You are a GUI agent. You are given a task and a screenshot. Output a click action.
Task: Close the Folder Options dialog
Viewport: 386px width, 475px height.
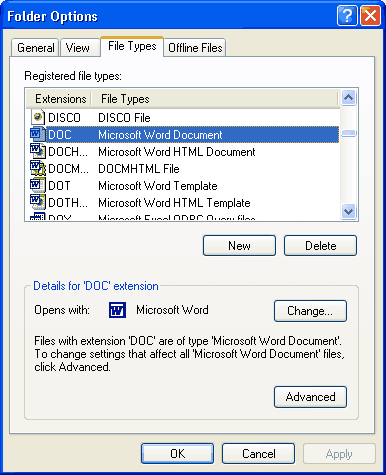(x=370, y=15)
